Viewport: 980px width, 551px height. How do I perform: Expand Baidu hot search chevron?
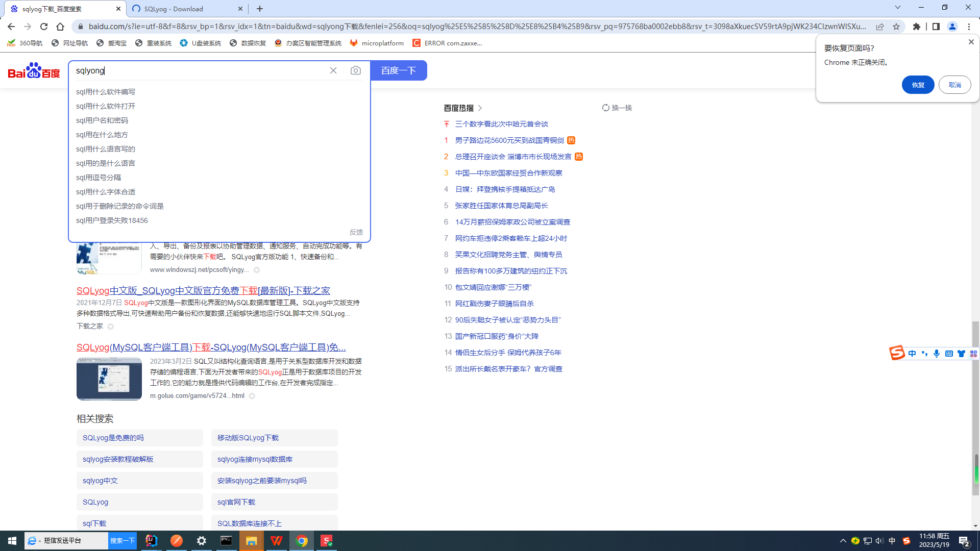(480, 108)
